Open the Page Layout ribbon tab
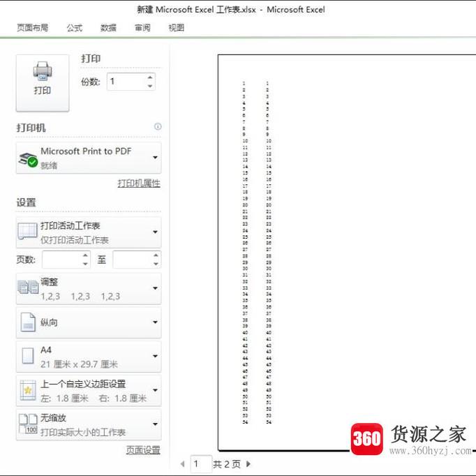The image size is (476, 476). click(x=33, y=28)
